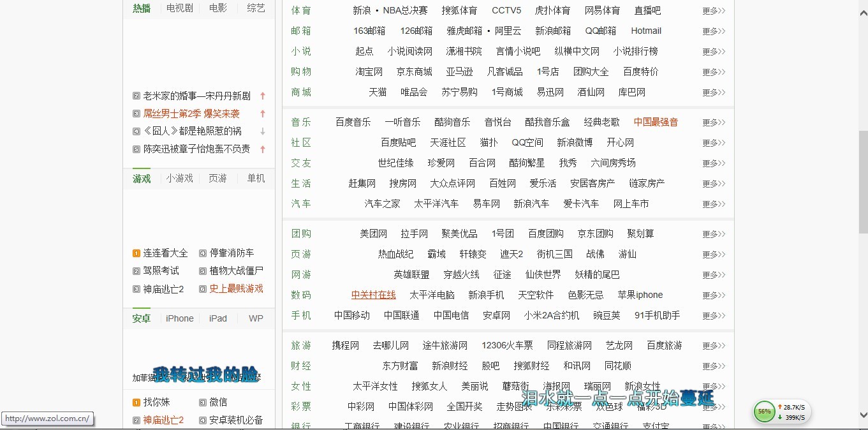868x430 pixels.
Task: Visit 天涯社区 link
Action: (448, 142)
